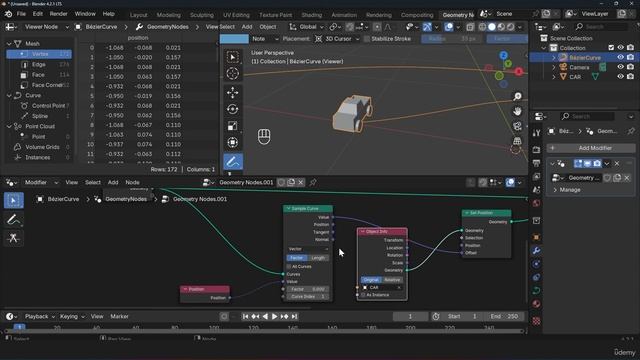Viewport: 640px width, 360px height.
Task: Jump to next keyframe
Action: pos(284,316)
